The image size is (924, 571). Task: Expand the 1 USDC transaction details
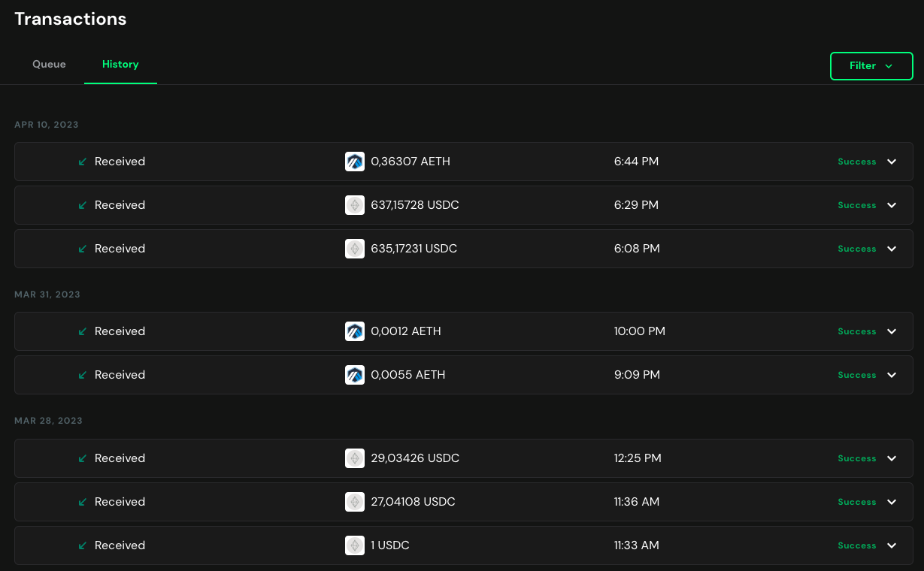click(x=892, y=545)
